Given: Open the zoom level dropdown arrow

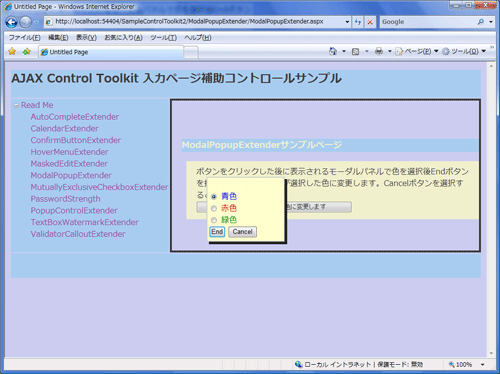Looking at the screenshot, I should coord(482,364).
